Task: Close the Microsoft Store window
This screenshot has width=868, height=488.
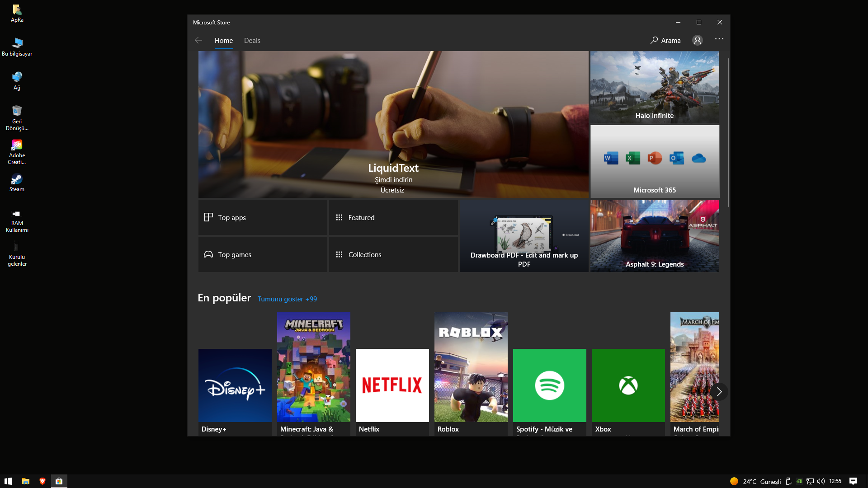Action: (x=720, y=22)
